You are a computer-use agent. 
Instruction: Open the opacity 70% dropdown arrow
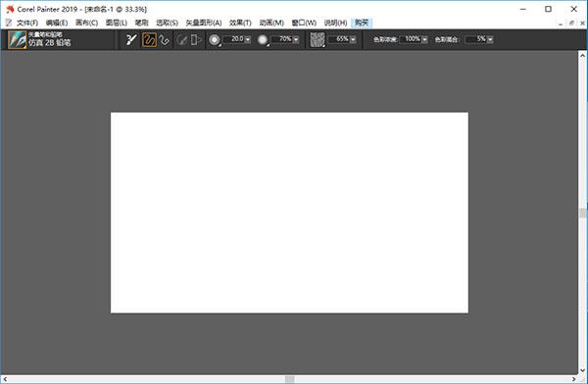pyautogui.click(x=296, y=39)
